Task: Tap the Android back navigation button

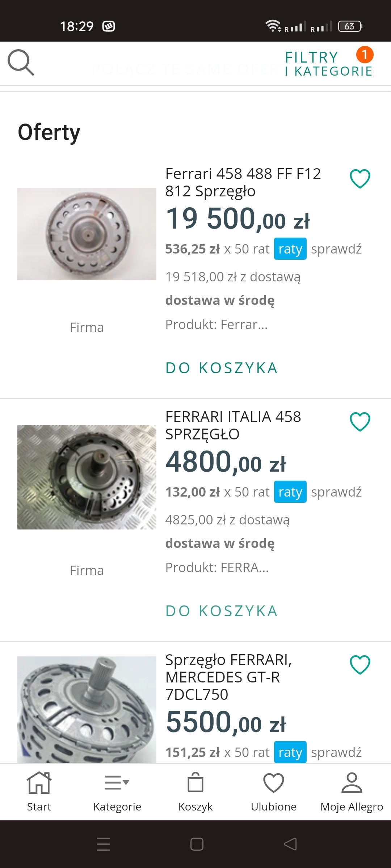Action: (x=290, y=844)
